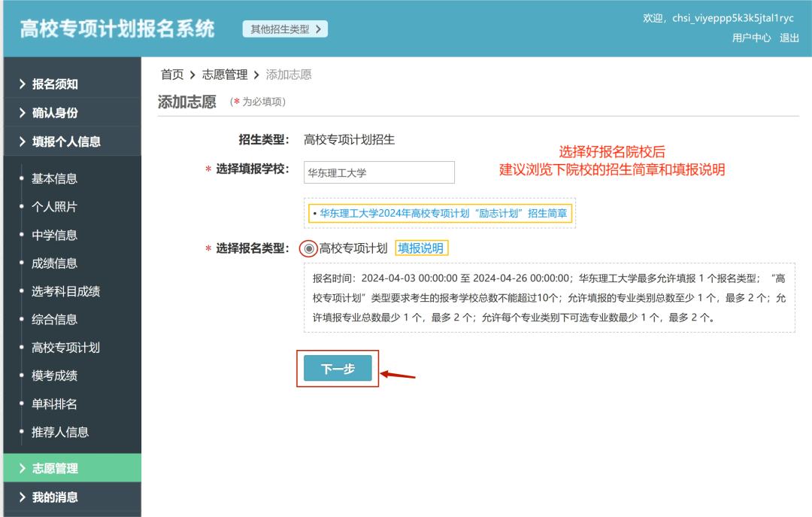Expand the 确认身份 sidebar section
Viewport: 812px width, 517px height.
coord(45,112)
